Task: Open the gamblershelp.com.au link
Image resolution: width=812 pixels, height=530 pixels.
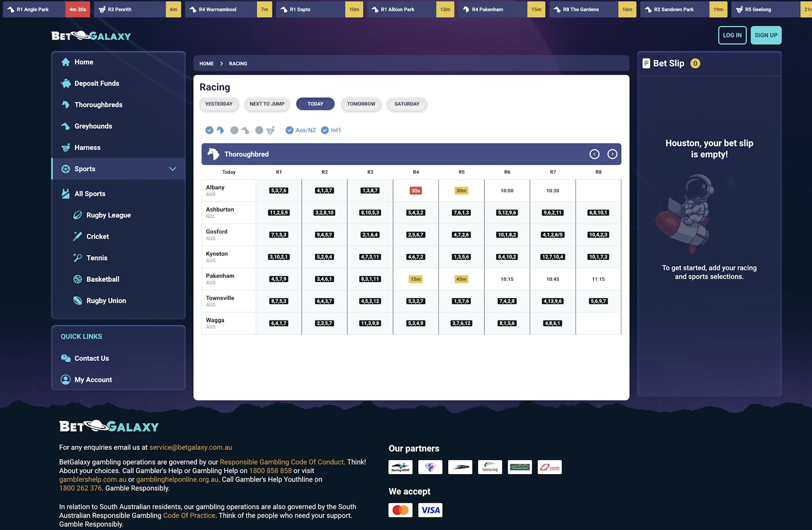Action: 91,479
